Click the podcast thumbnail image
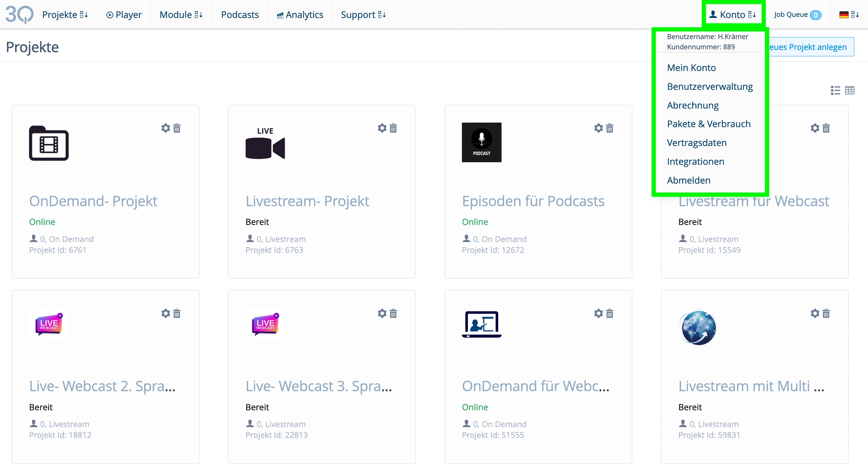 481,142
